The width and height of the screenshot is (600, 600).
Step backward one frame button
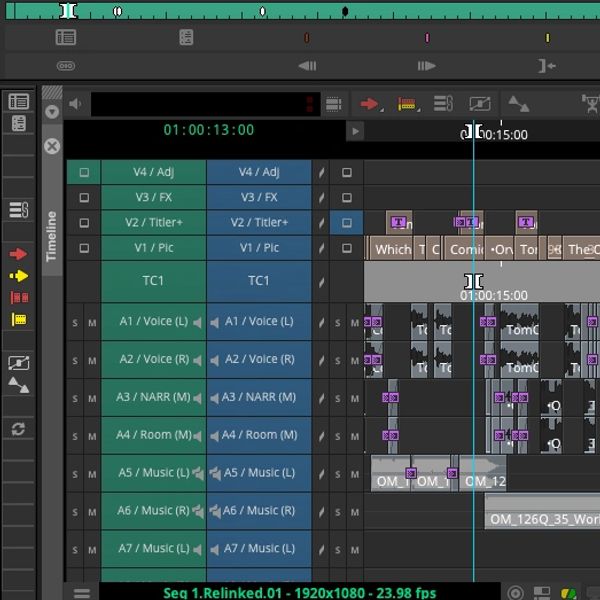pyautogui.click(x=307, y=66)
